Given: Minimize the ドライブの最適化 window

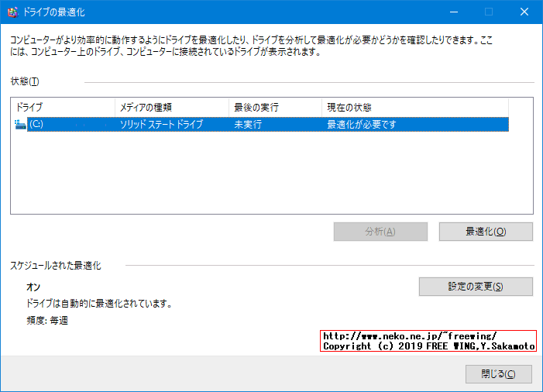Looking at the screenshot, I should [454, 12].
